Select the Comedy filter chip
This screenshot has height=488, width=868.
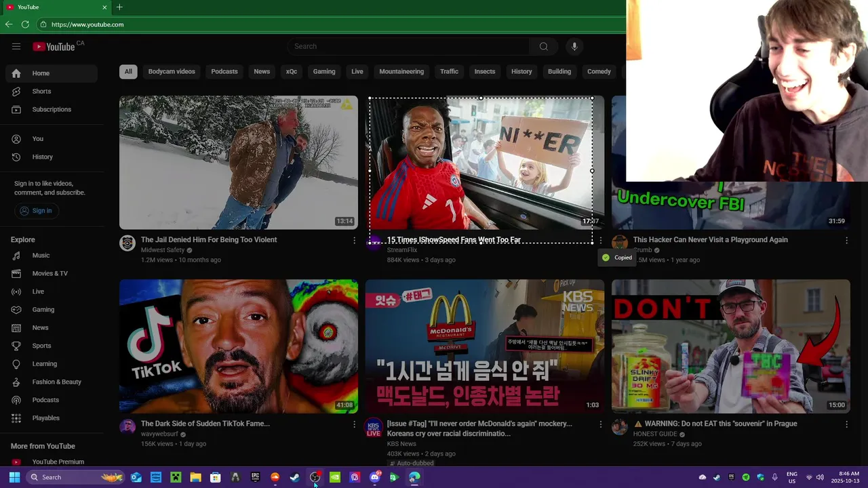point(599,71)
